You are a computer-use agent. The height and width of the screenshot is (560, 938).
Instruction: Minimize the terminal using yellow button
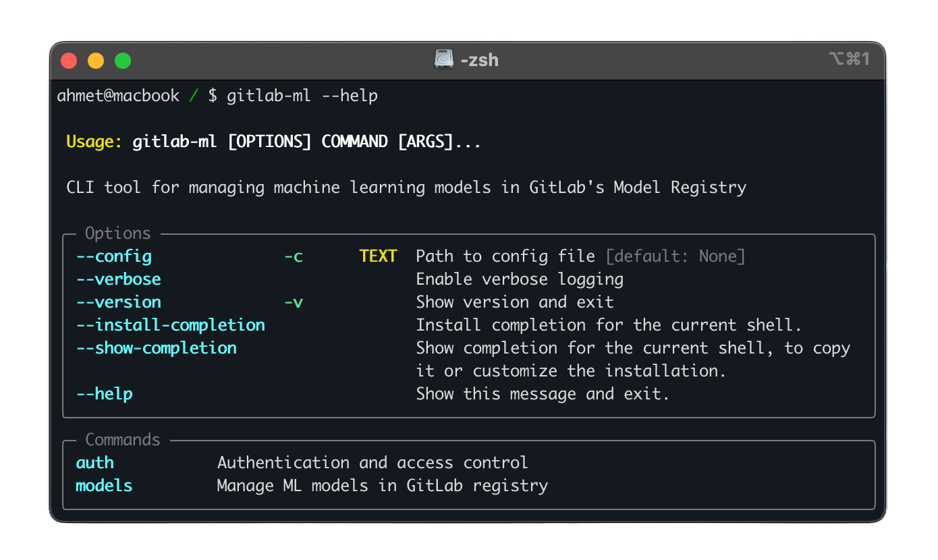click(x=96, y=61)
